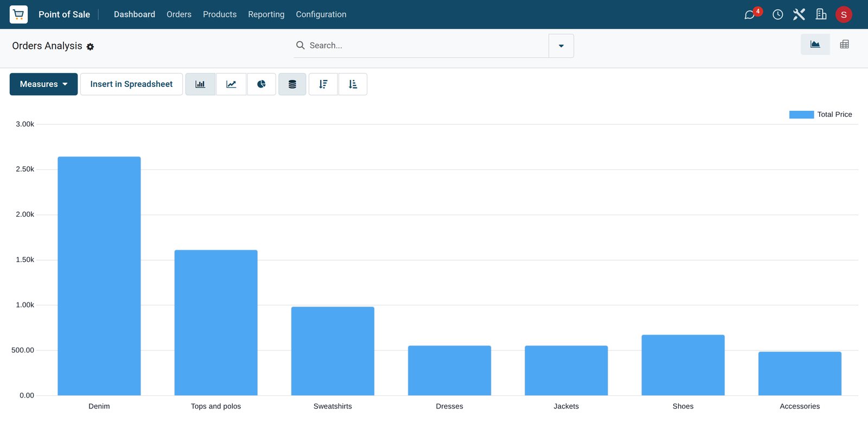Click the 2.50k axis value
The height and width of the screenshot is (422, 868).
tap(25, 169)
